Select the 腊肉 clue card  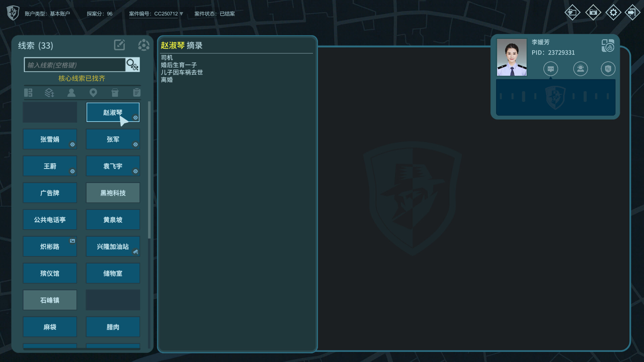tap(113, 327)
